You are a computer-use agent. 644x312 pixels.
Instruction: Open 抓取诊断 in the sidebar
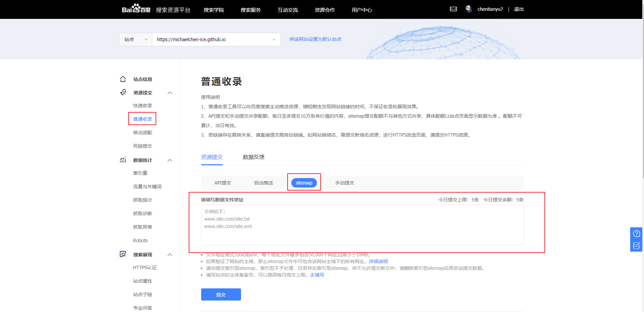pyautogui.click(x=143, y=214)
